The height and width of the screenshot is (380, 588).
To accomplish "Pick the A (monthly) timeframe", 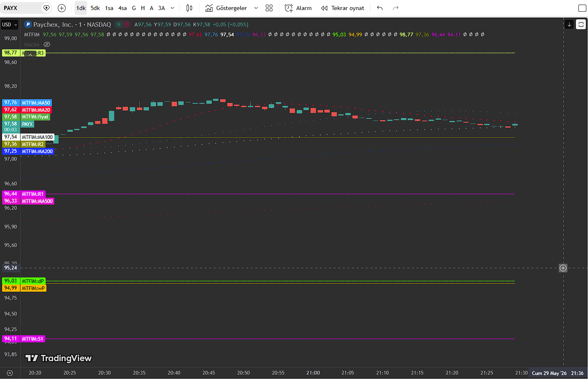I will 151,8.
